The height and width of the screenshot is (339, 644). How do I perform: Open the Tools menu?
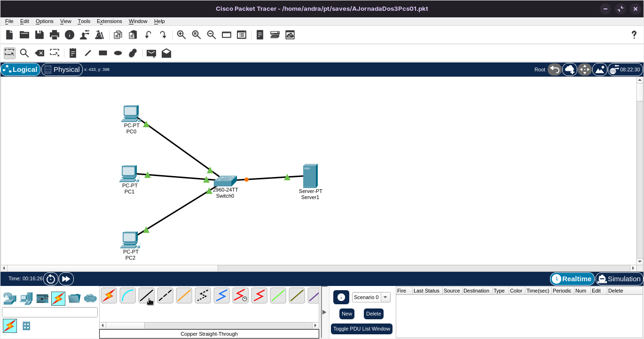84,21
